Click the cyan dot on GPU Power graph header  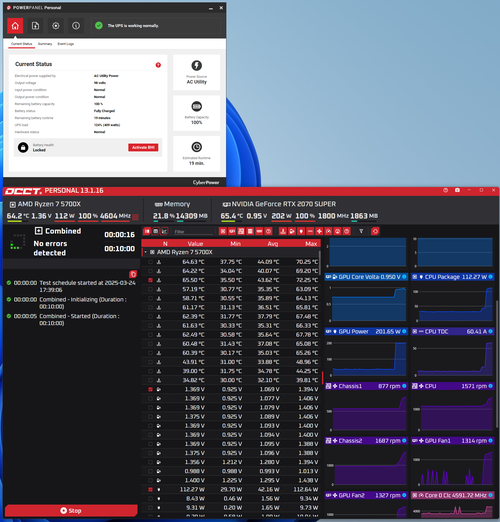404,331
